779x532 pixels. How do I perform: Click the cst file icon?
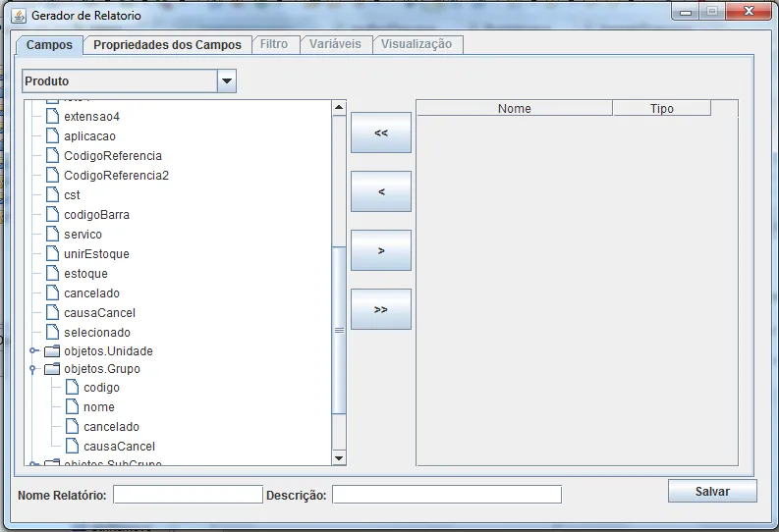(x=52, y=194)
